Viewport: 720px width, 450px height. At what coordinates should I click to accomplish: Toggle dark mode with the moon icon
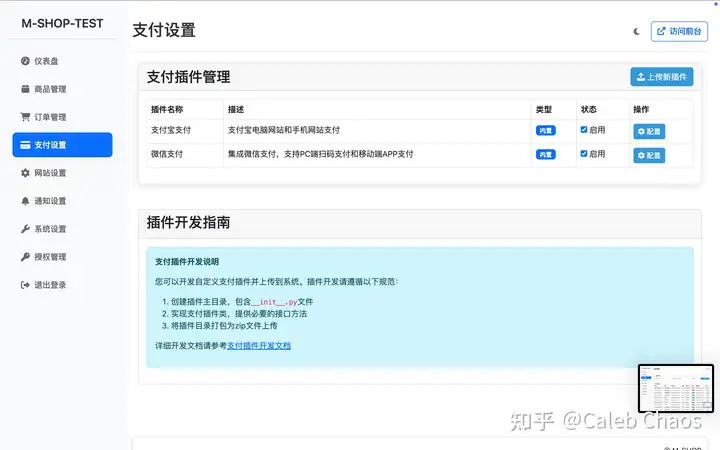636,32
